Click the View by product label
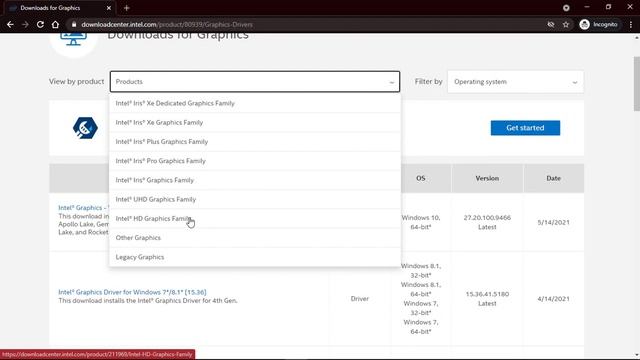Screen dimensions: 640x360 tap(76, 82)
